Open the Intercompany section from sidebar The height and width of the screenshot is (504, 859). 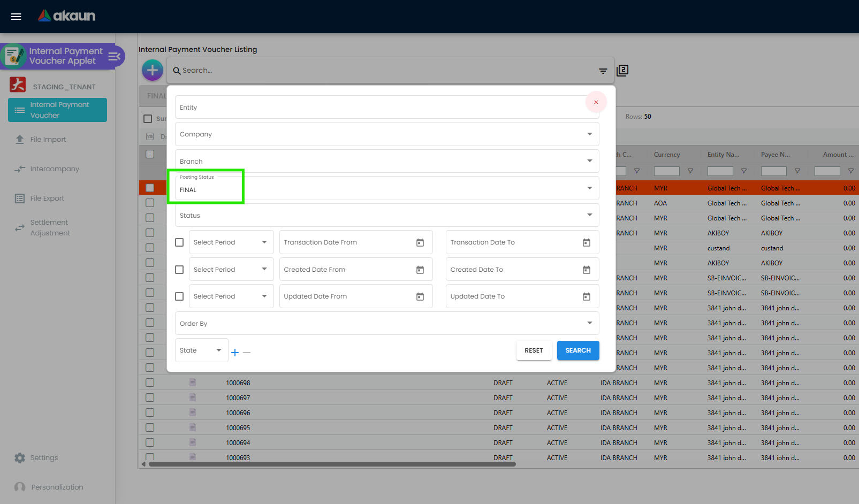[x=20, y=169]
